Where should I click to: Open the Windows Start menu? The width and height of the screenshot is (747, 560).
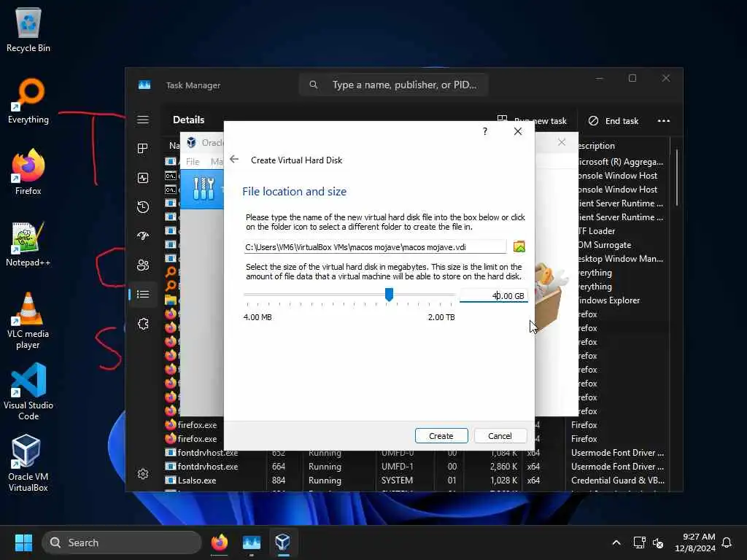23,542
